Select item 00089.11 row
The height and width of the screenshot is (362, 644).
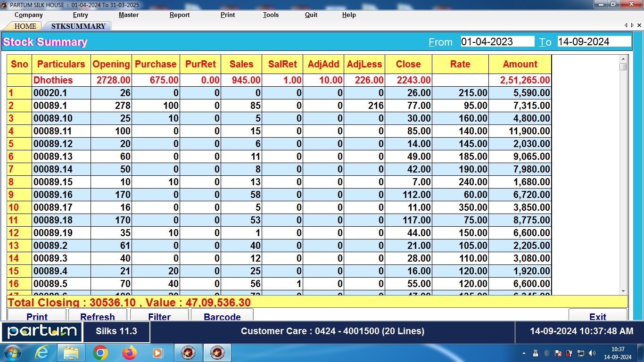pos(279,131)
